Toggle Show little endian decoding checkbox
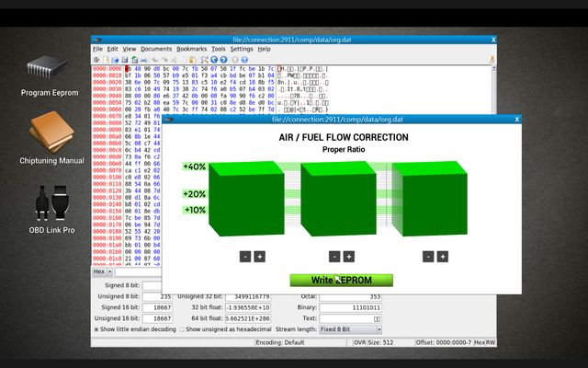This screenshot has height=368, width=588. pos(97,328)
